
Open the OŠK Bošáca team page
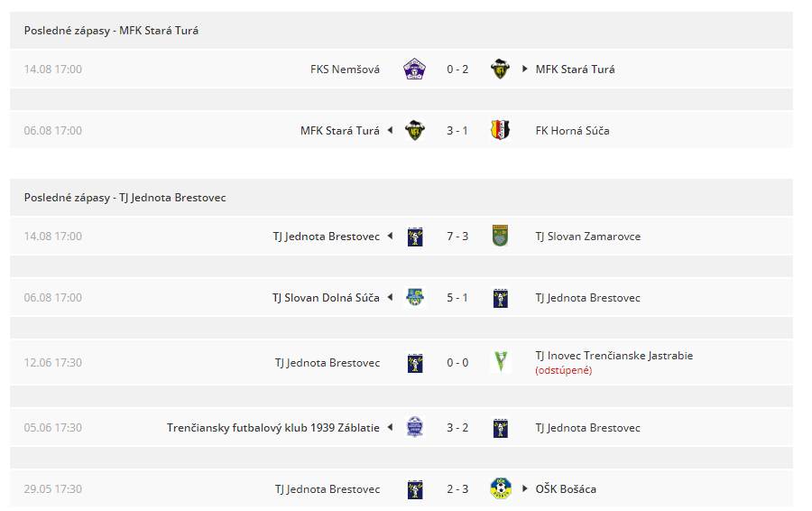(x=566, y=488)
